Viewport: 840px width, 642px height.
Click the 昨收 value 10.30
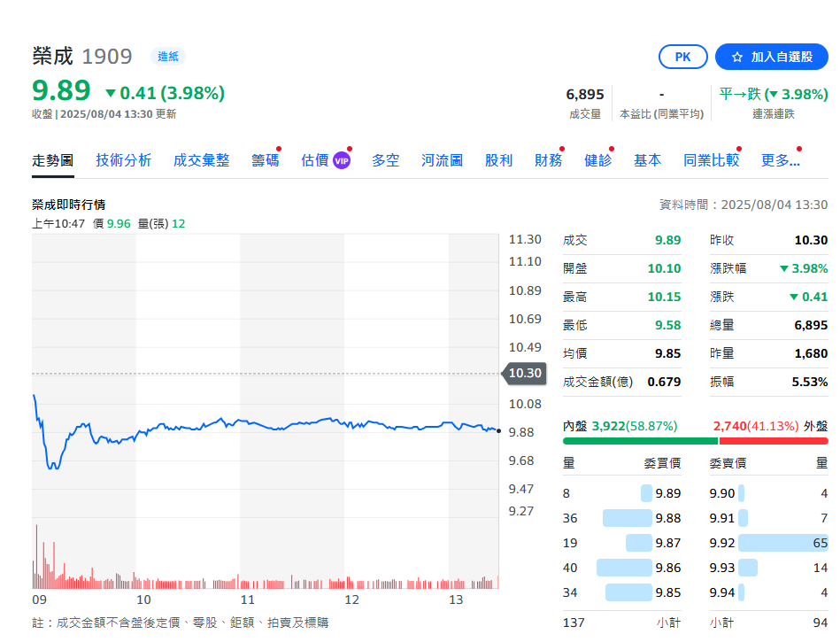811,240
